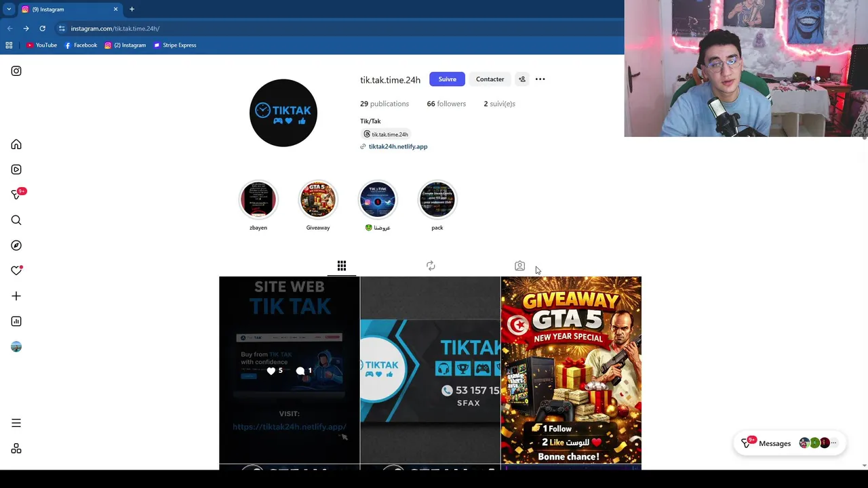Image resolution: width=868 pixels, height=488 pixels.
Task: Open the site information icon in the address bar
Action: pyautogui.click(x=62, y=28)
